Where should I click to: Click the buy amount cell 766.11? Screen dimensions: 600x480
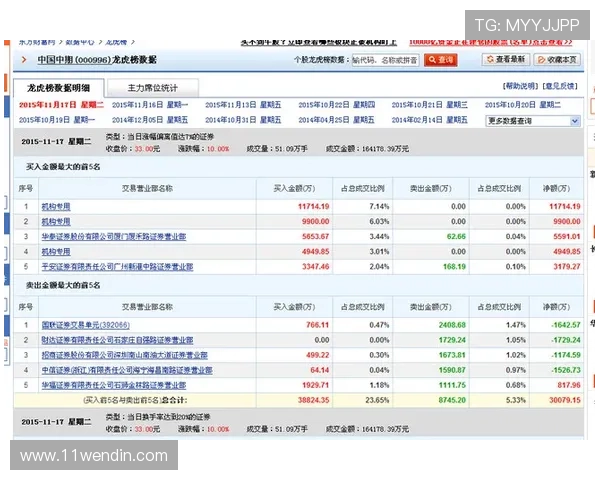[x=317, y=325]
